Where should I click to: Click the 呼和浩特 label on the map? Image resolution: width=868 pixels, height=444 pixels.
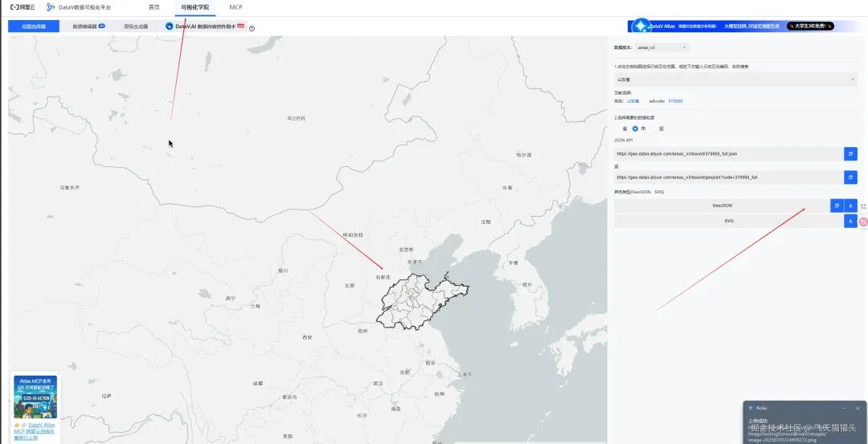[x=353, y=235]
